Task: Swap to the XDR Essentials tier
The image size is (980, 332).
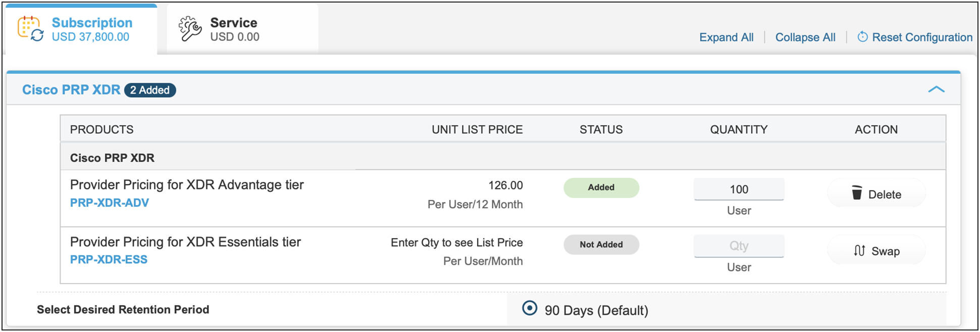Action: 876,251
